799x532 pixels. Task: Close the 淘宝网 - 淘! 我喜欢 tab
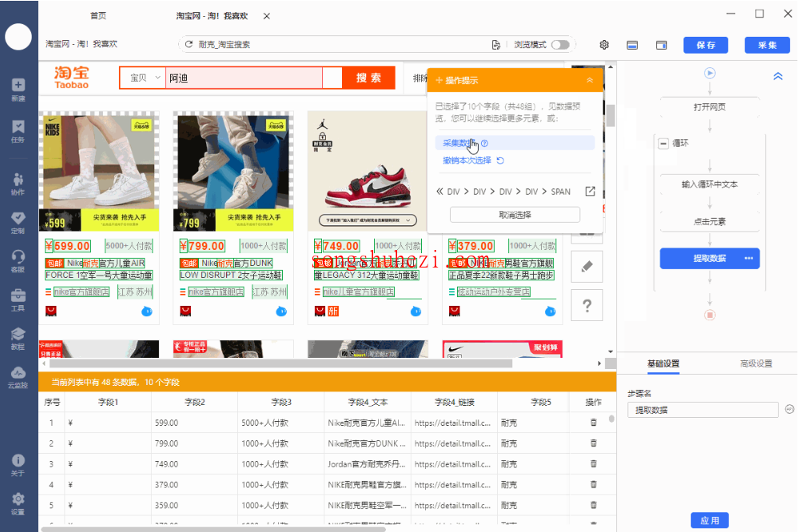coord(267,16)
